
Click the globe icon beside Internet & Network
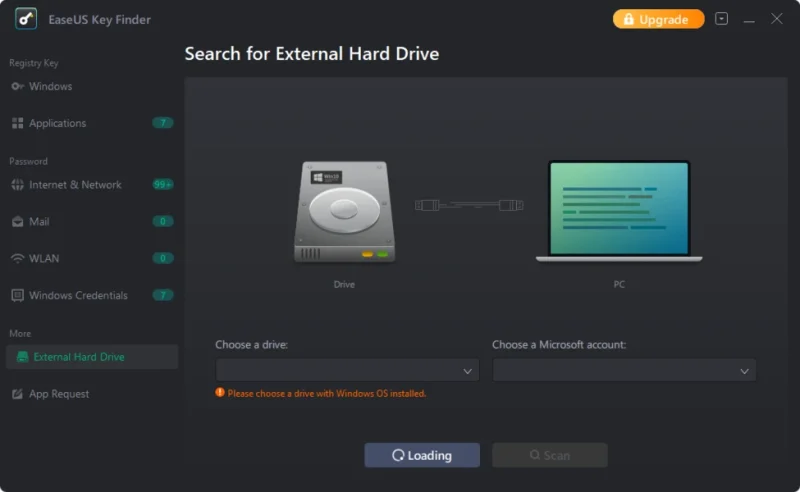[x=17, y=185]
